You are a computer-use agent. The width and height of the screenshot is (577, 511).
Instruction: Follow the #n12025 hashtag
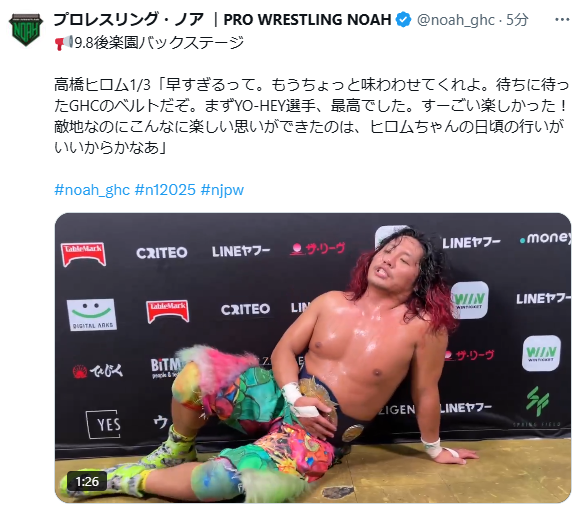point(165,190)
